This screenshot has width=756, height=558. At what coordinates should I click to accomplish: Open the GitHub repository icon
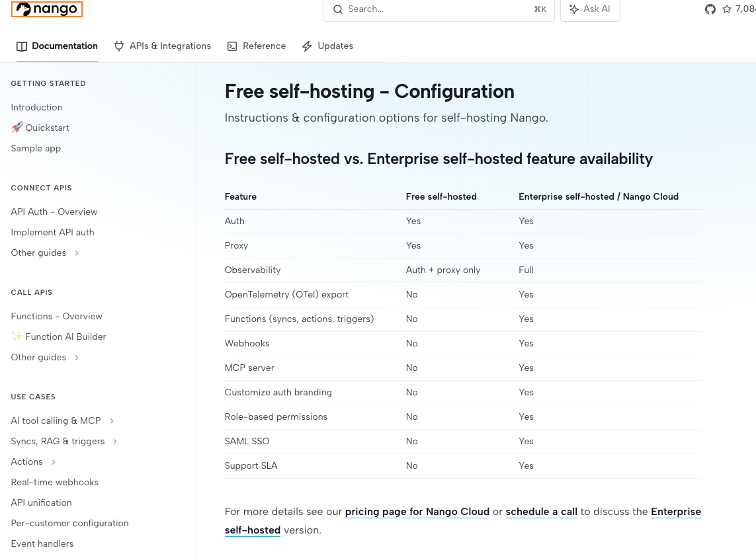point(710,9)
